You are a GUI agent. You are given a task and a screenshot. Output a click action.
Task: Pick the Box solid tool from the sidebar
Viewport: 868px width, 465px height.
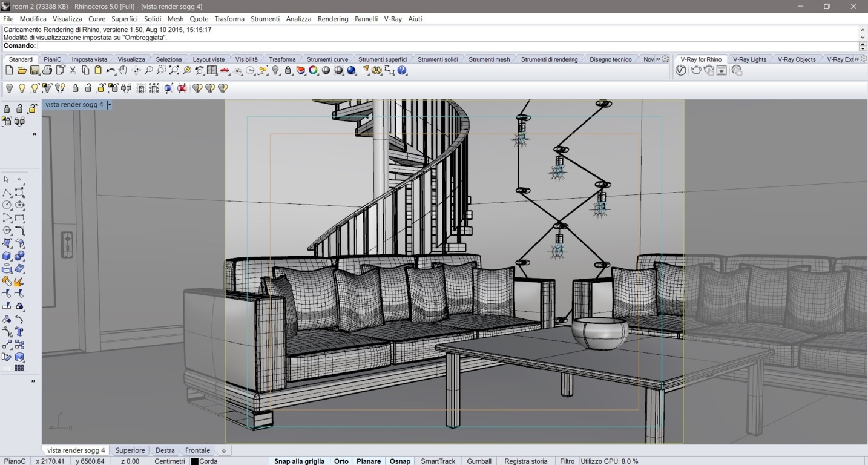(x=6, y=256)
